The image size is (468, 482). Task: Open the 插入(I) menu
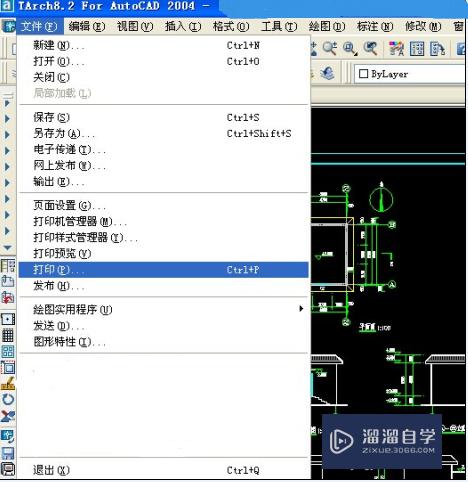point(183,26)
